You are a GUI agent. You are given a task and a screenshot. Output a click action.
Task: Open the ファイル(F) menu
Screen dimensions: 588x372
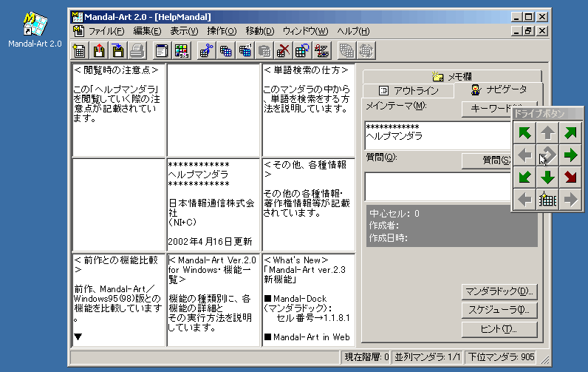(106, 31)
